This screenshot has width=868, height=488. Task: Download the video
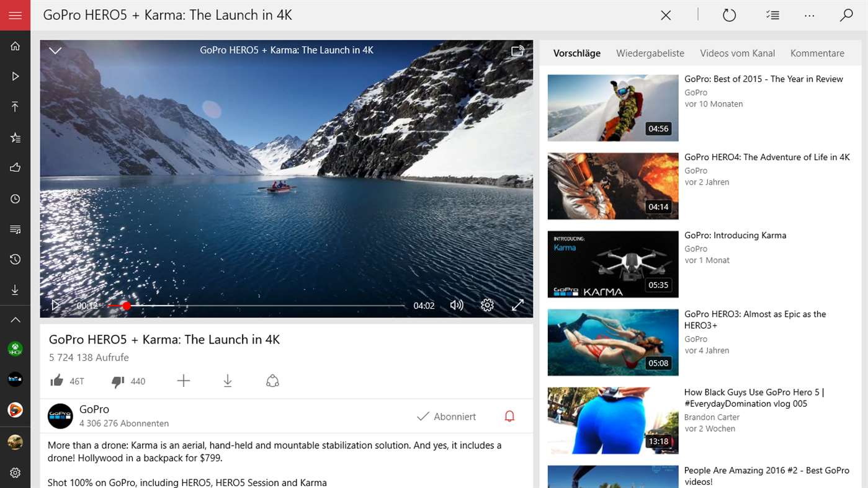tap(228, 381)
